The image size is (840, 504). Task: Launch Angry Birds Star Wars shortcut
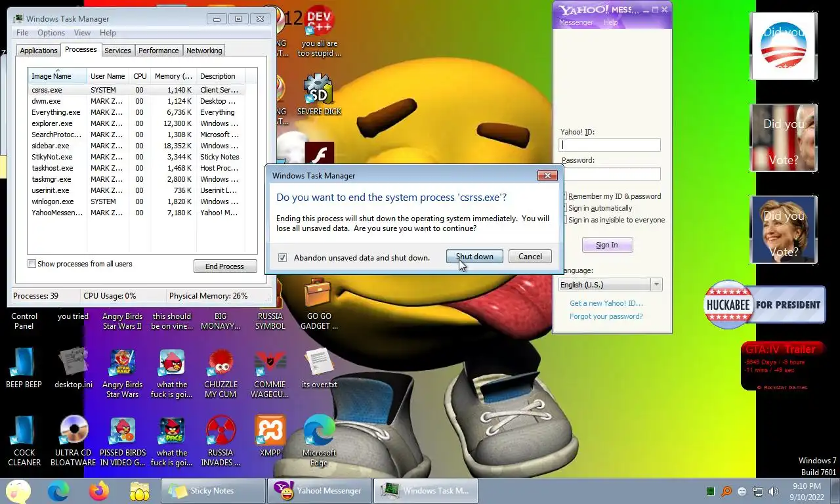click(x=122, y=373)
